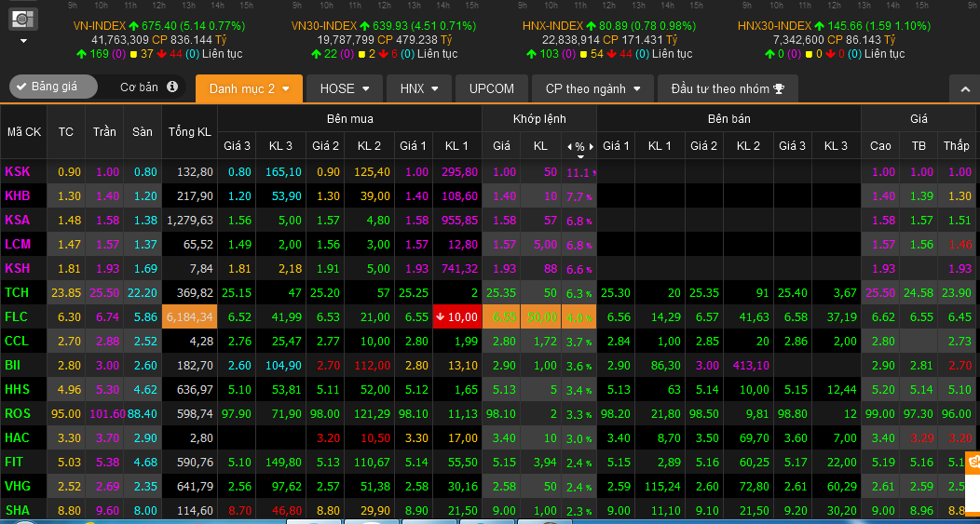Select the BII stock symbol
This screenshot has height=524, width=980.
14,365
